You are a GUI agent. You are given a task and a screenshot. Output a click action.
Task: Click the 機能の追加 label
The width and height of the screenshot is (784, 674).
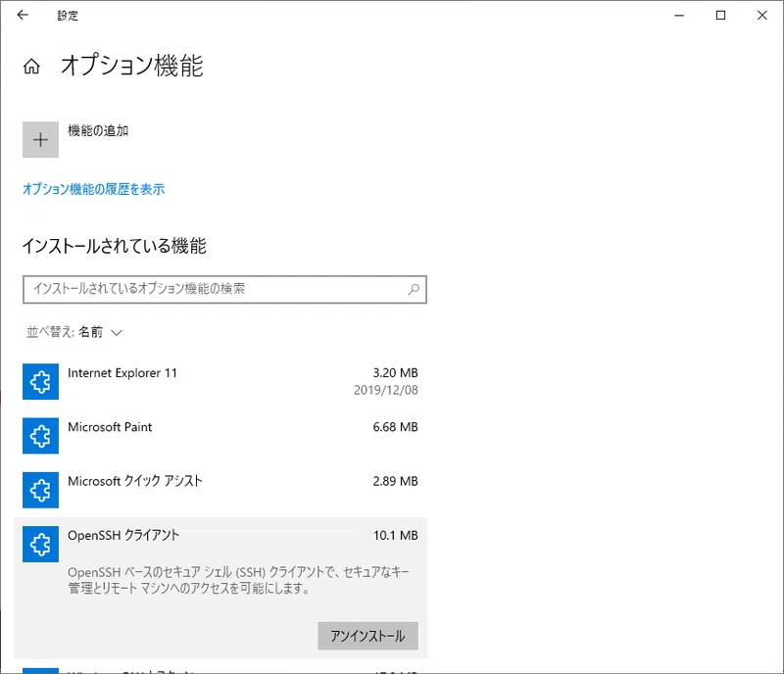pos(98,130)
